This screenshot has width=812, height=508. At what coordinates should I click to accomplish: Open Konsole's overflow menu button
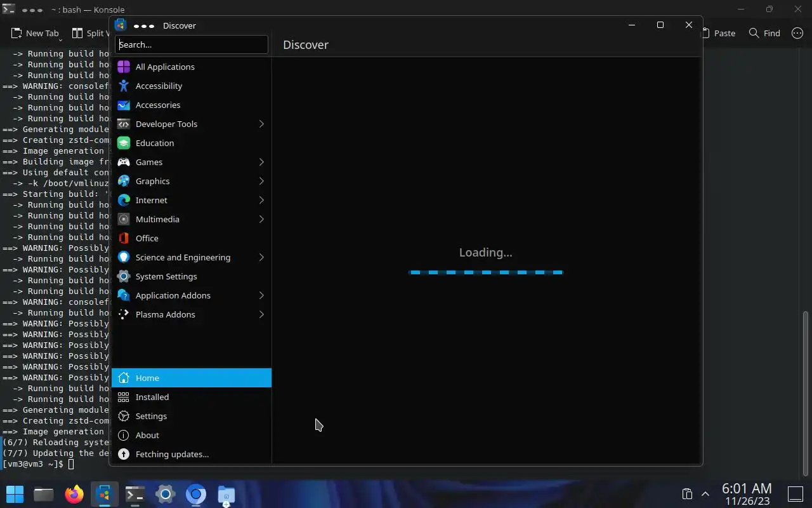797,33
